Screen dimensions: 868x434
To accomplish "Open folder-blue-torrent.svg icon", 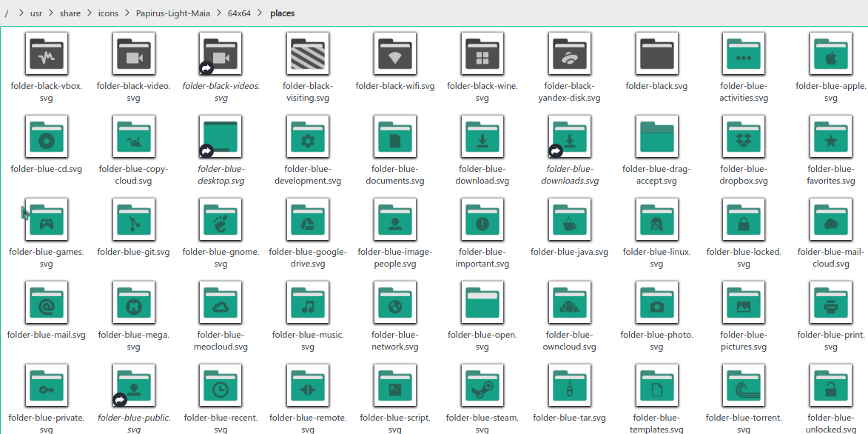I will (743, 385).
